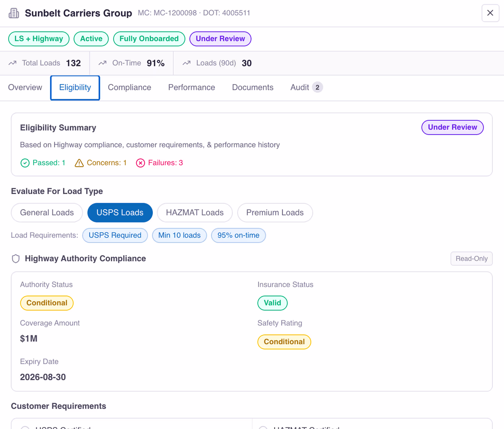Click the Min 10 loads chip

179,235
